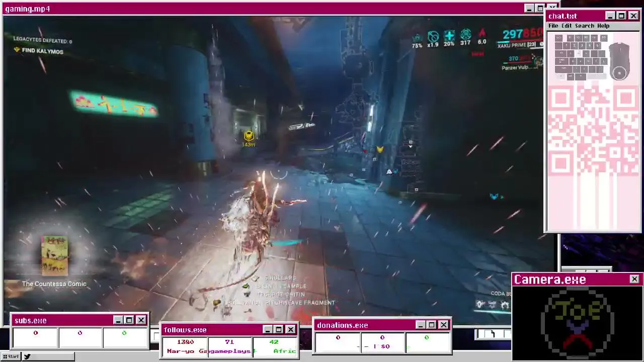Click the buff icon labeled 317

click(x=465, y=35)
